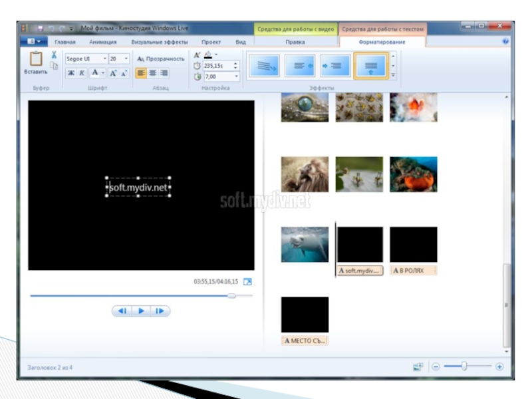Toggle italic (К) text formatting
This screenshot has height=399, width=532.
[82, 73]
